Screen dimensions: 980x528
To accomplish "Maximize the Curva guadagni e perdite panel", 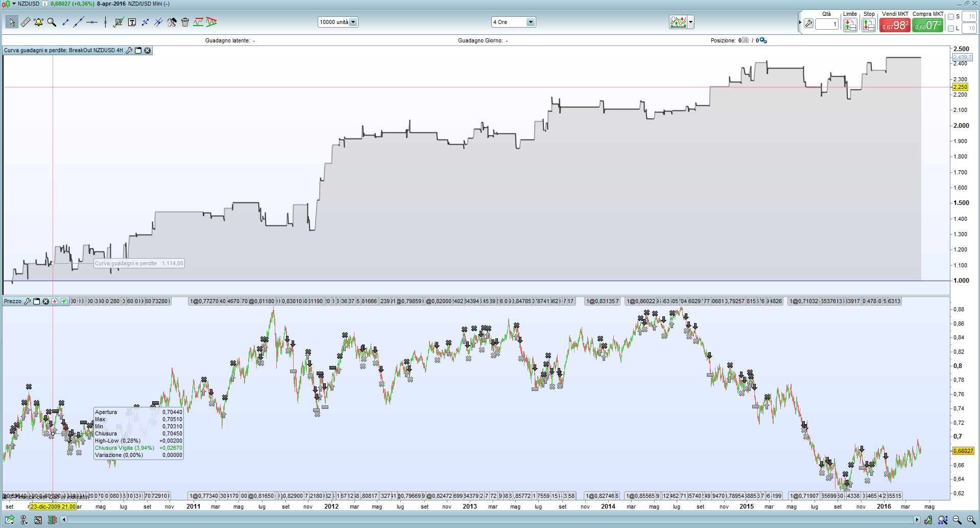I will (x=138, y=50).
